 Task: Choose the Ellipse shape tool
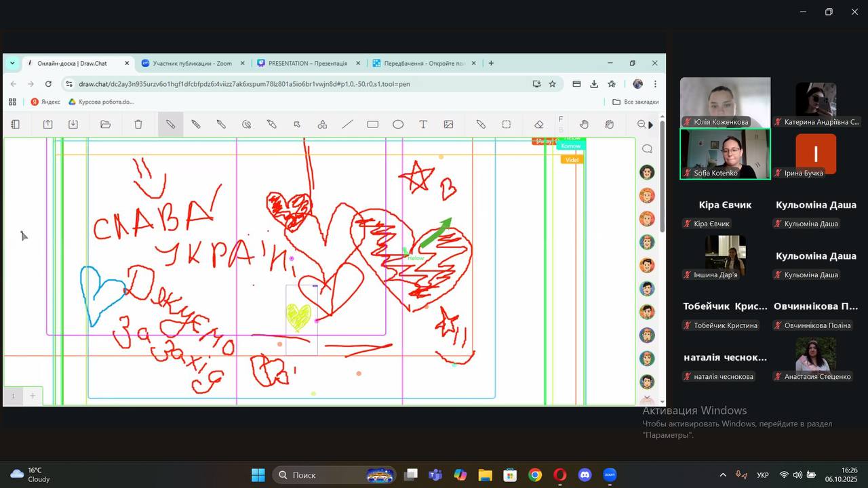coord(398,125)
